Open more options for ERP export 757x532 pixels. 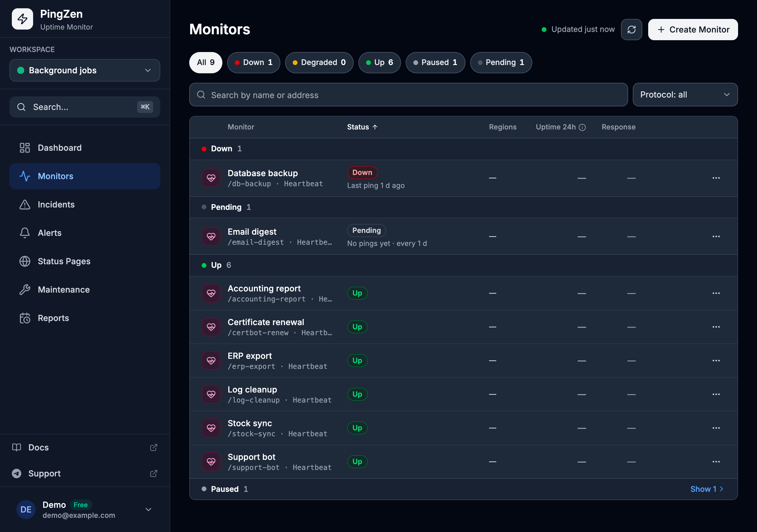pyautogui.click(x=716, y=361)
